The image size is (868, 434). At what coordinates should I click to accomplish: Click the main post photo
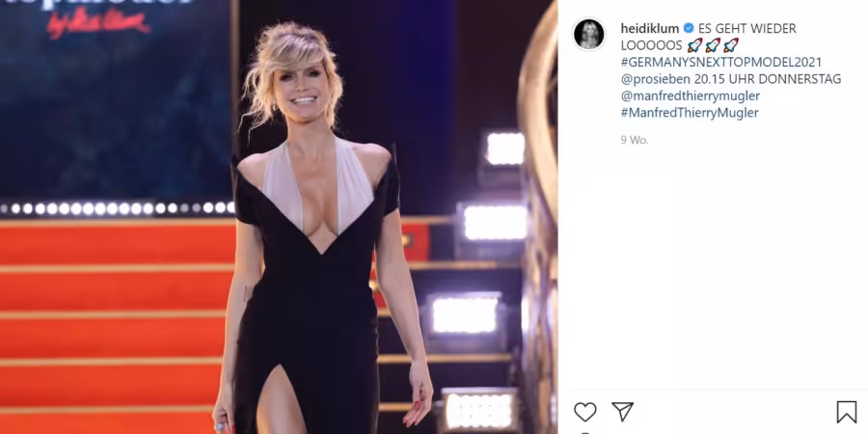[x=279, y=217]
